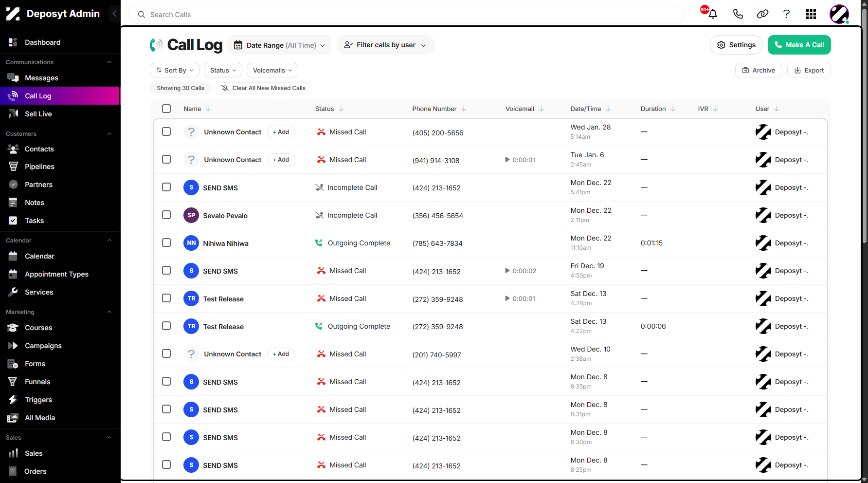Image resolution: width=868 pixels, height=483 pixels.
Task: Click Clear All New Missed Calls
Action: 263,88
